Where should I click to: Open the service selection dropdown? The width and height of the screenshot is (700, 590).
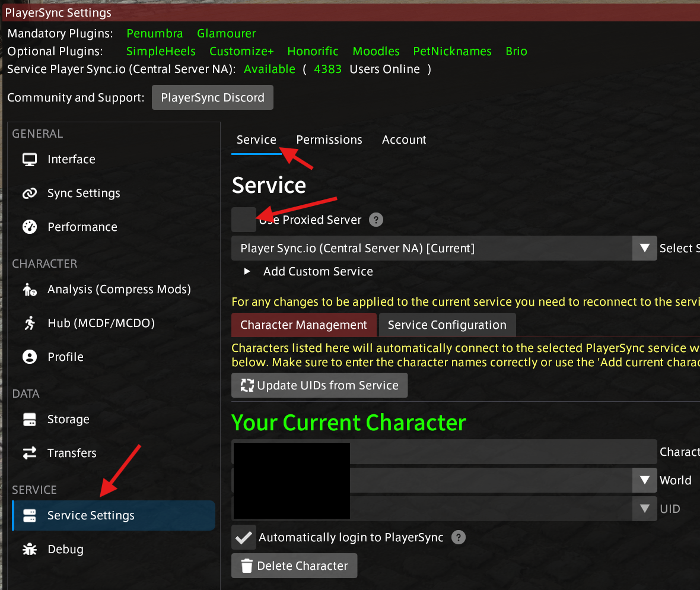coord(644,249)
